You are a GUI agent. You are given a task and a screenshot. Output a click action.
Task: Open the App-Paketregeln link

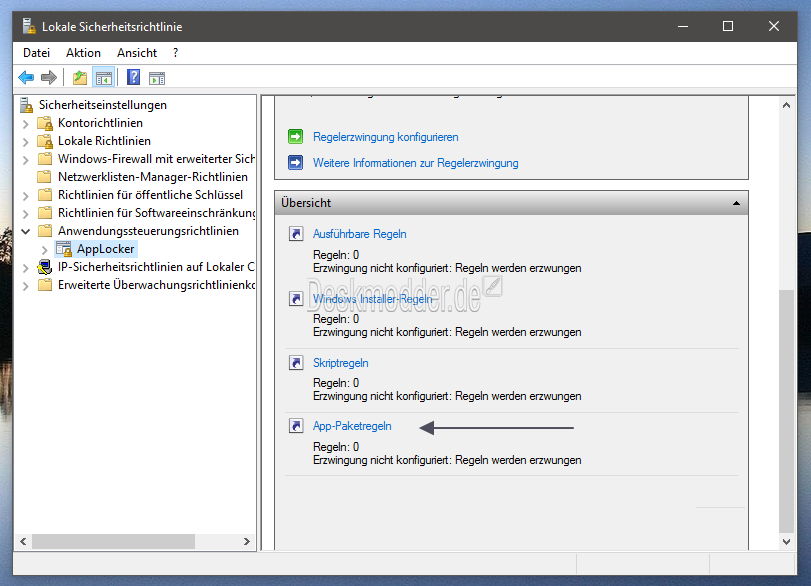352,426
